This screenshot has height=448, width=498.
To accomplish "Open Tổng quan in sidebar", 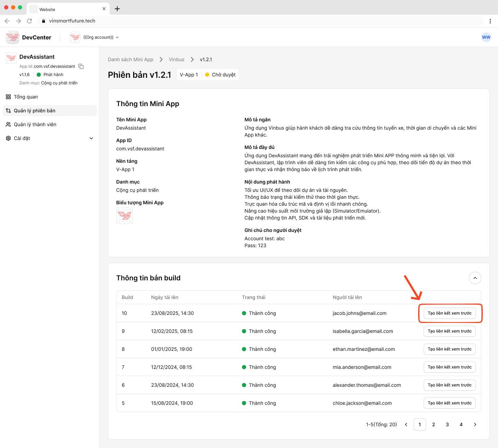I will pyautogui.click(x=50, y=97).
